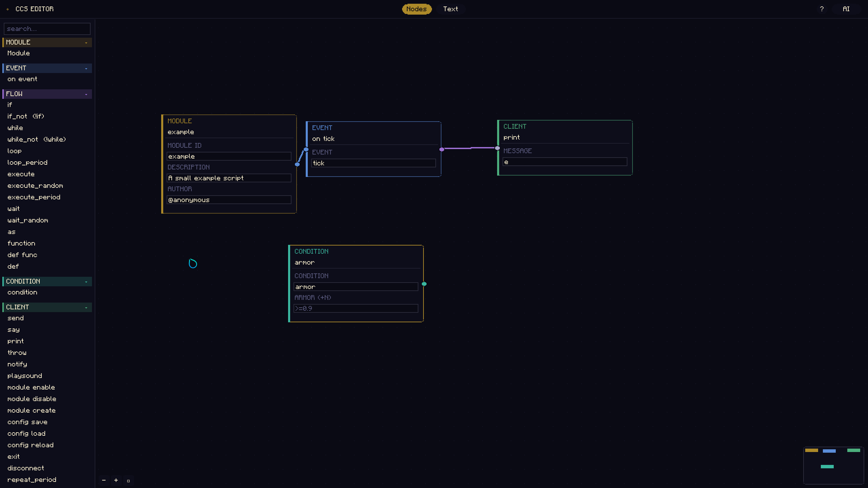The width and height of the screenshot is (868, 488).
Task: Switch to the Nodes view tab
Action: pyautogui.click(x=417, y=9)
